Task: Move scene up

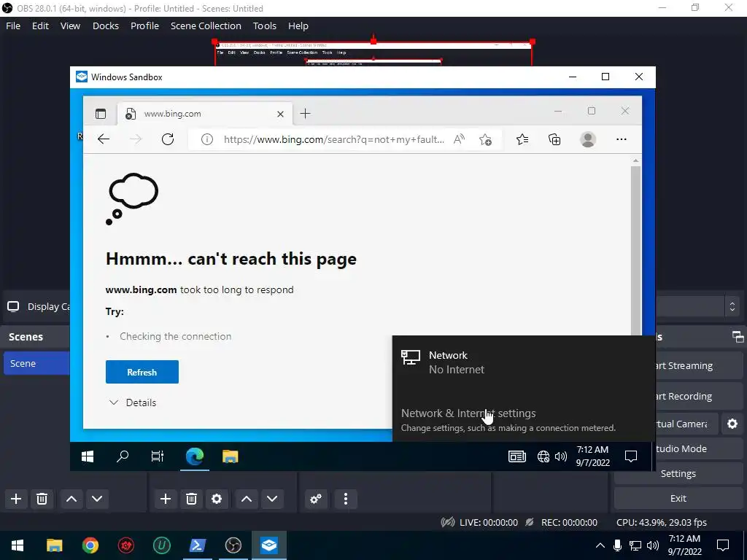Action: click(x=71, y=499)
